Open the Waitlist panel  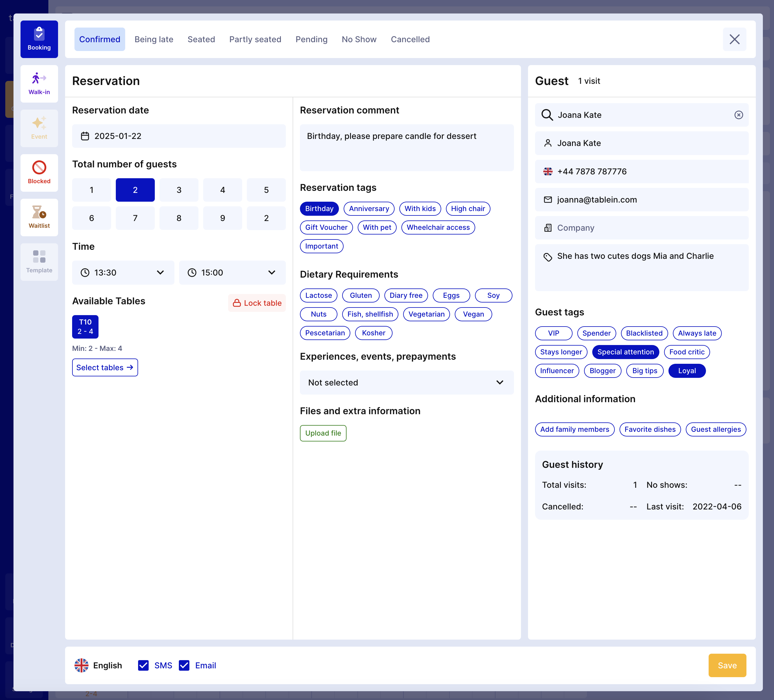39,217
